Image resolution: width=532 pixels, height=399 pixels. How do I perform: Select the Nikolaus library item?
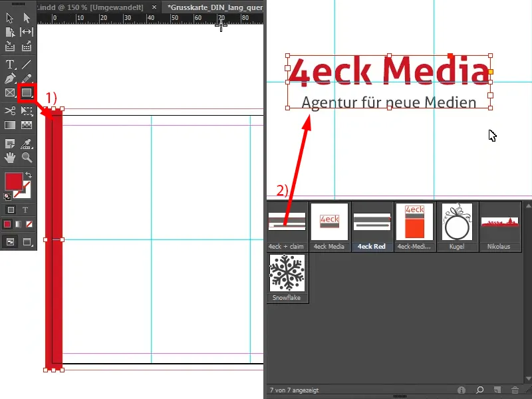(x=499, y=227)
